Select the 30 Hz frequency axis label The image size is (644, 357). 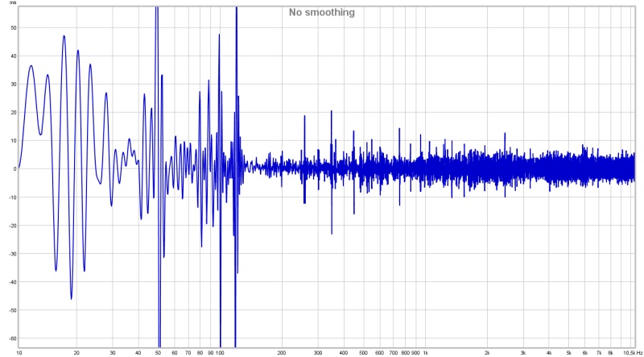click(113, 353)
